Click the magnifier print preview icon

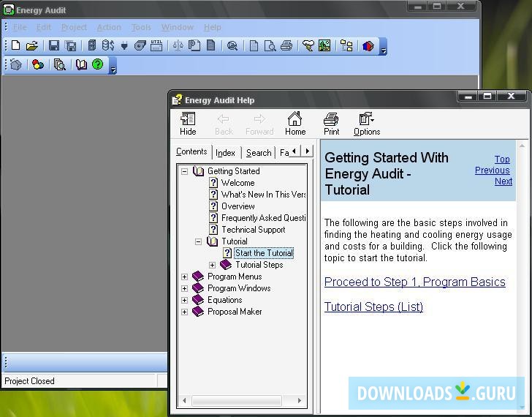pyautogui.click(x=270, y=45)
